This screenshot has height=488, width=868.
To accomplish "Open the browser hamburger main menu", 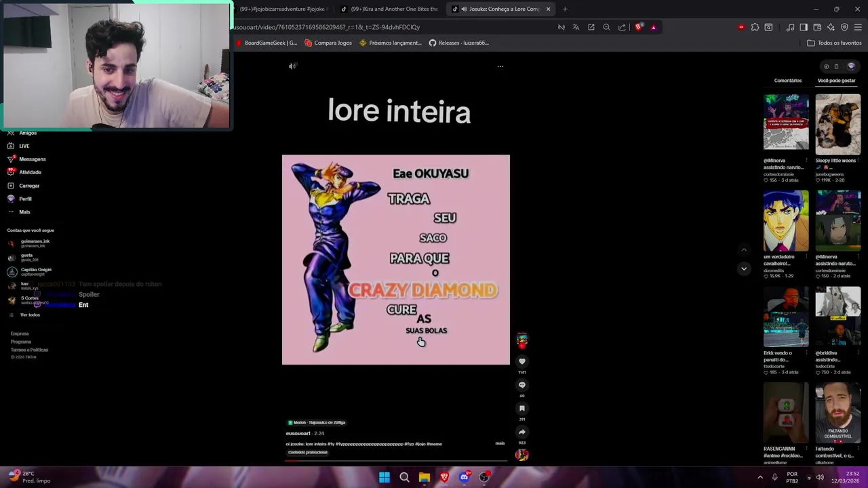I will (x=858, y=27).
